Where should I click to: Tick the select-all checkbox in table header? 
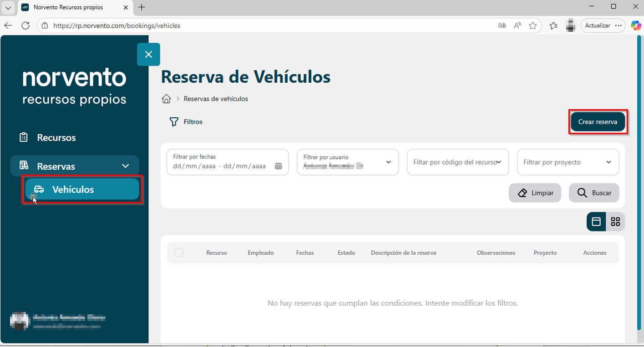179,252
